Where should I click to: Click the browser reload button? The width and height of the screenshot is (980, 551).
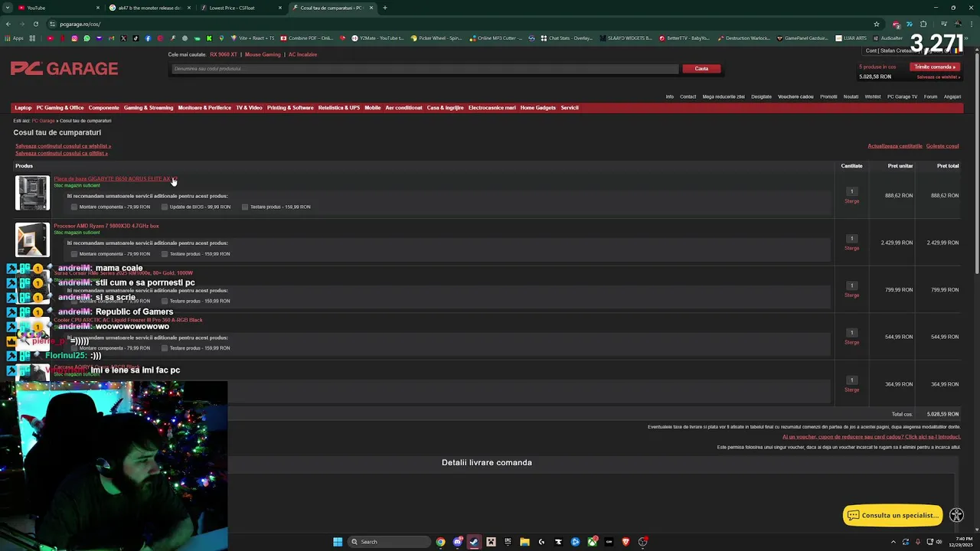coord(35,24)
